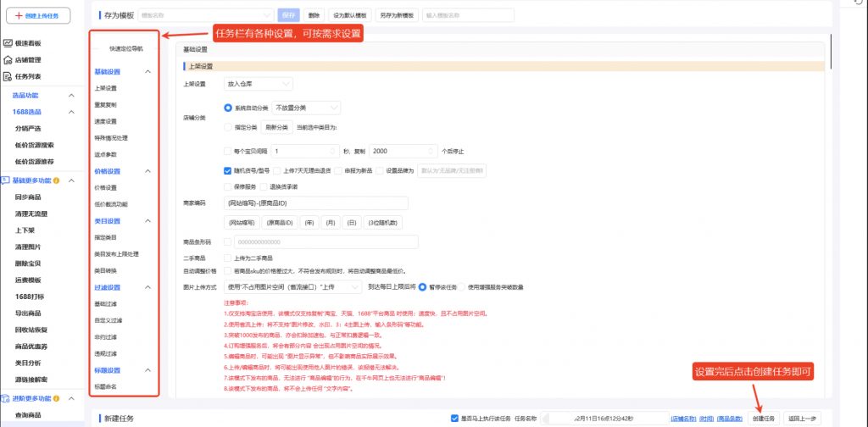
Task: Select the 指定分类 radio button
Action: click(227, 127)
